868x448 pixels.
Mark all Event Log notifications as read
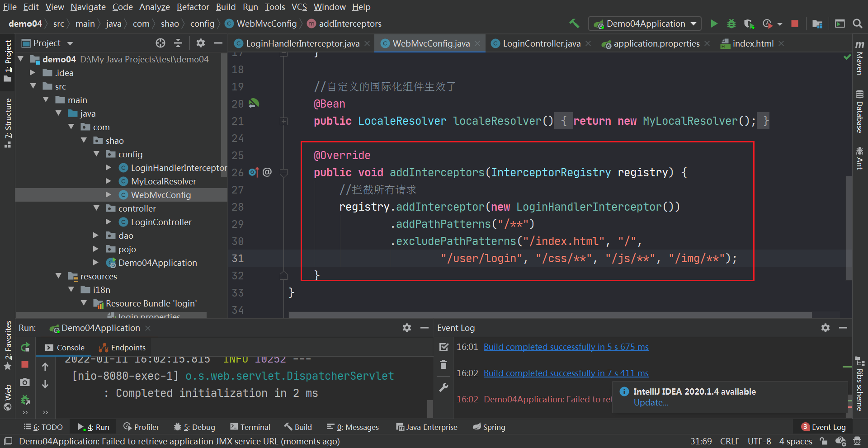[x=444, y=347]
